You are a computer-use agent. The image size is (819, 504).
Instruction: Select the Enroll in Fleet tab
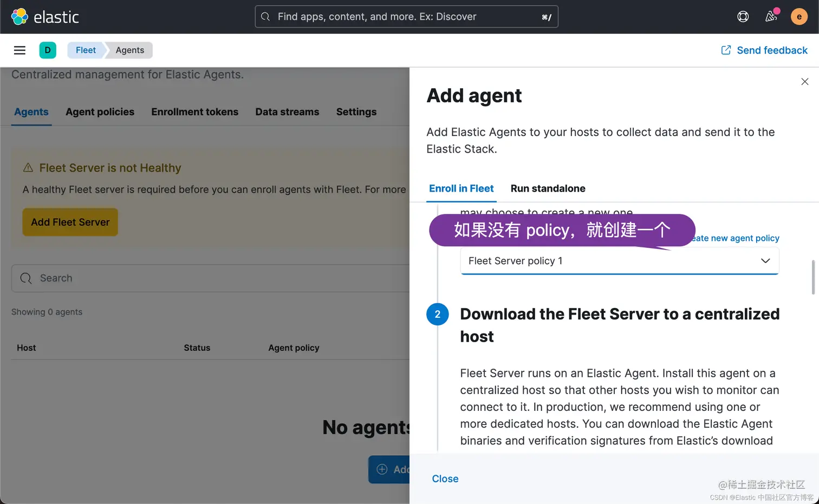(x=461, y=188)
